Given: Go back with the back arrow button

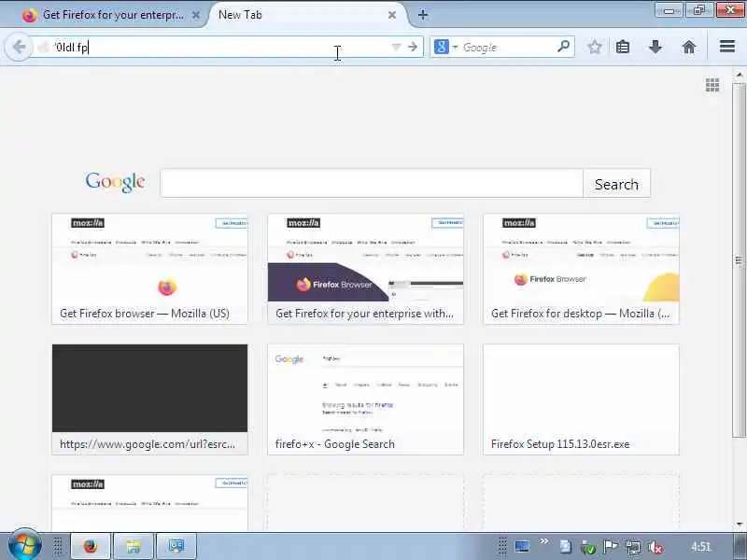Looking at the screenshot, I should (18, 48).
